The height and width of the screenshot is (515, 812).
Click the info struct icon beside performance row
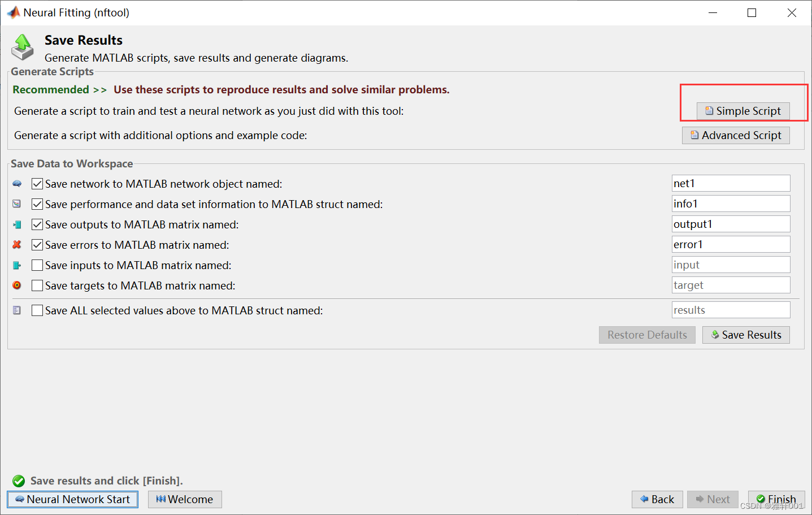coord(17,204)
